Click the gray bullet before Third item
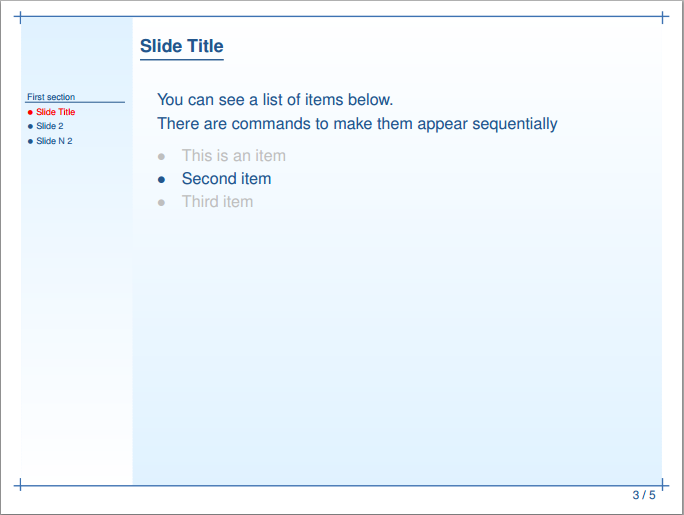 (162, 202)
